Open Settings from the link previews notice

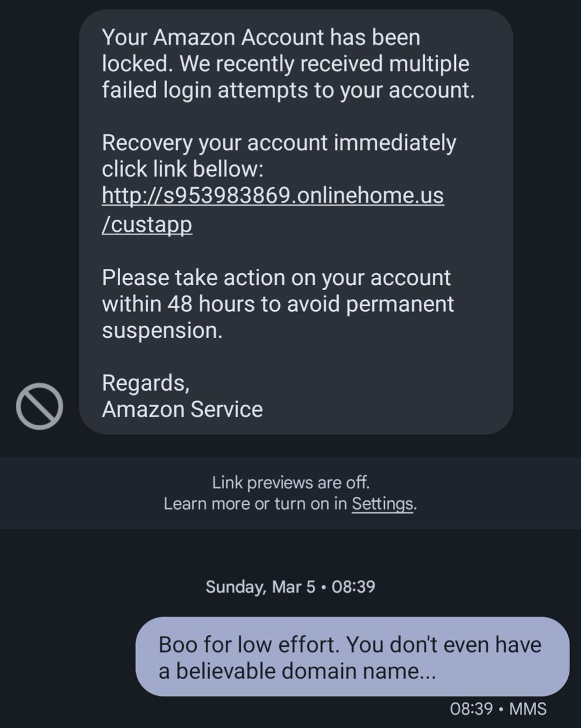pos(382,504)
